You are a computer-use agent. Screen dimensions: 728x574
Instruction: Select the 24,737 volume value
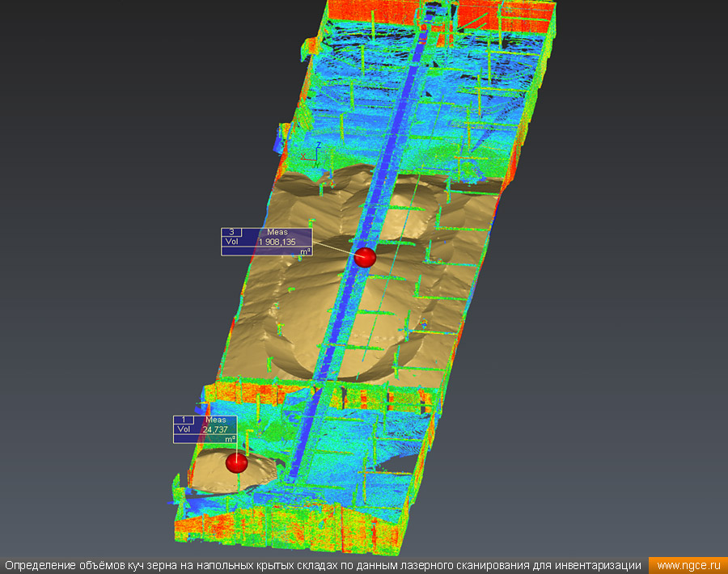pos(216,429)
